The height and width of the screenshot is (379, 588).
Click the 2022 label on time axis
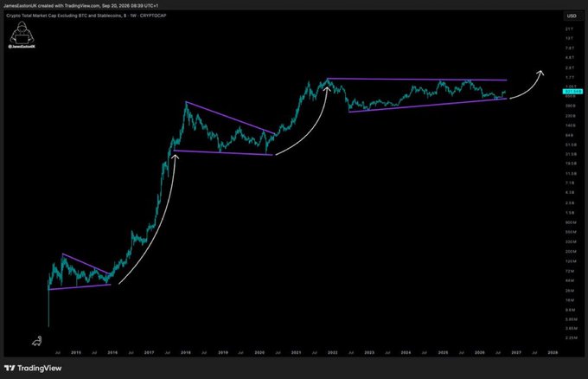pos(333,353)
